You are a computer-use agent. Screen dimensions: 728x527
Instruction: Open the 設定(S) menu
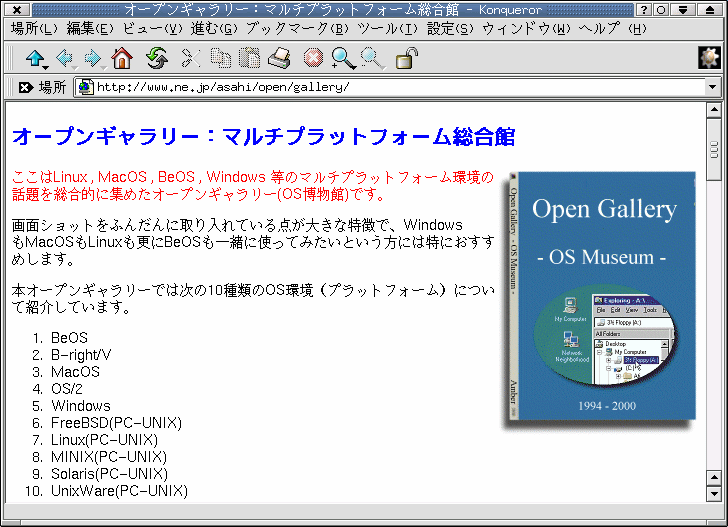click(x=450, y=29)
